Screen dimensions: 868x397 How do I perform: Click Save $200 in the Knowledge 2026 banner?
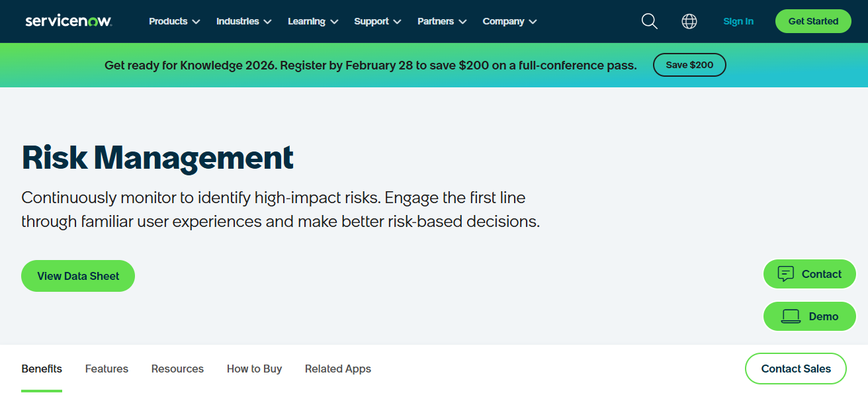(x=689, y=65)
